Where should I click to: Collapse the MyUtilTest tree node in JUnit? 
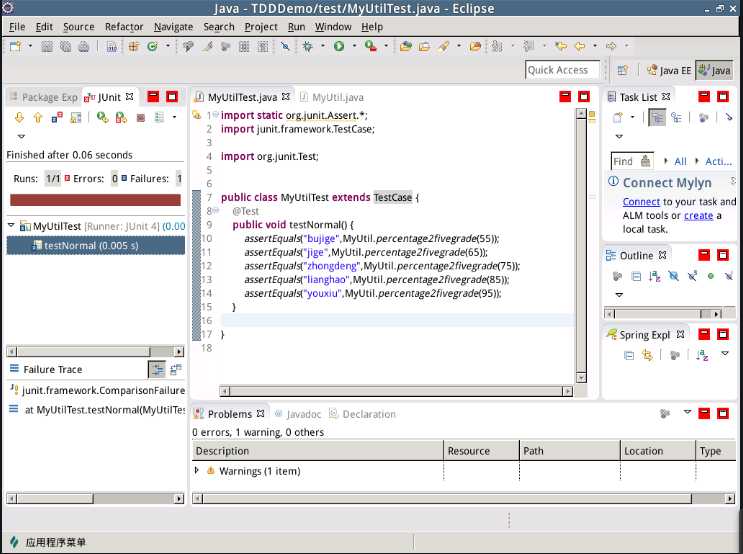[11, 226]
